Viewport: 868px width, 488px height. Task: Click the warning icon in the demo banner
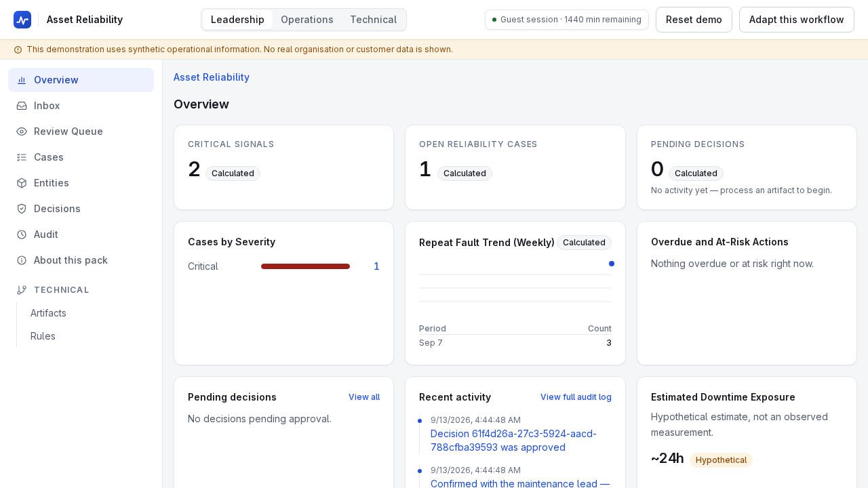pos(18,49)
